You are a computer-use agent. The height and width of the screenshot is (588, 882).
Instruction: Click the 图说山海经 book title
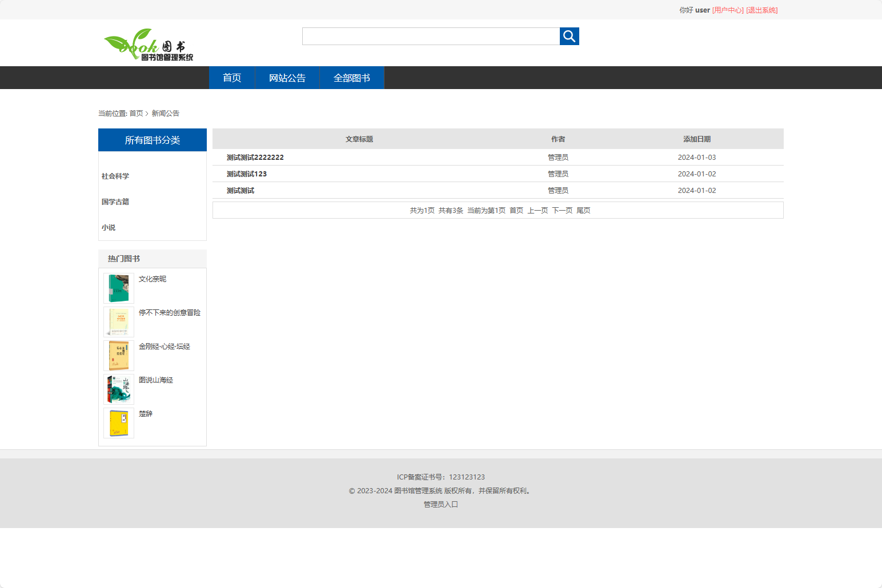coord(156,380)
